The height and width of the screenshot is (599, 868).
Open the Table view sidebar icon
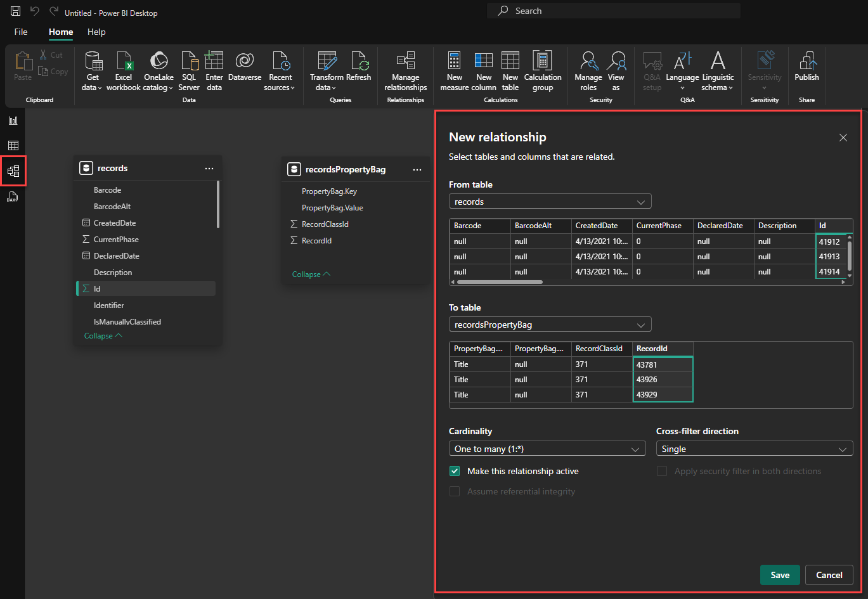13,146
